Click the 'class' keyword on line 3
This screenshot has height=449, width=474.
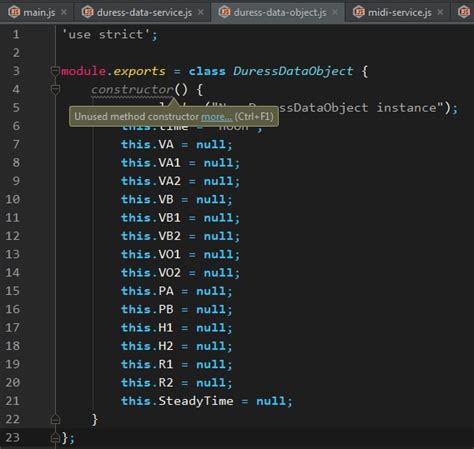207,71
